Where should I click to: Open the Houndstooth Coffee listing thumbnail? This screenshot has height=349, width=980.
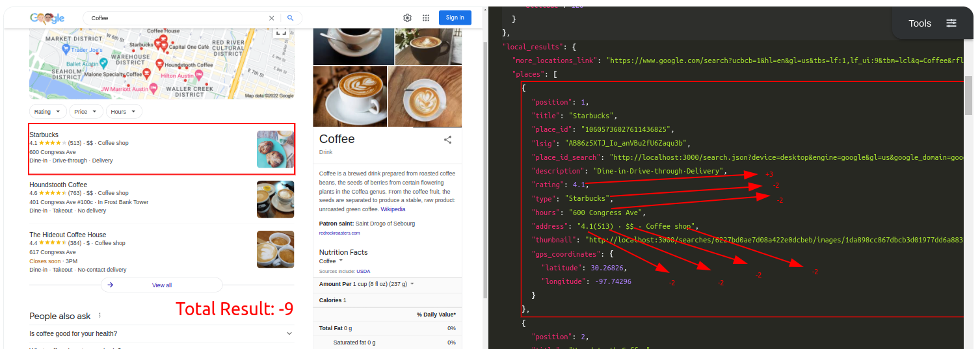[x=275, y=199]
